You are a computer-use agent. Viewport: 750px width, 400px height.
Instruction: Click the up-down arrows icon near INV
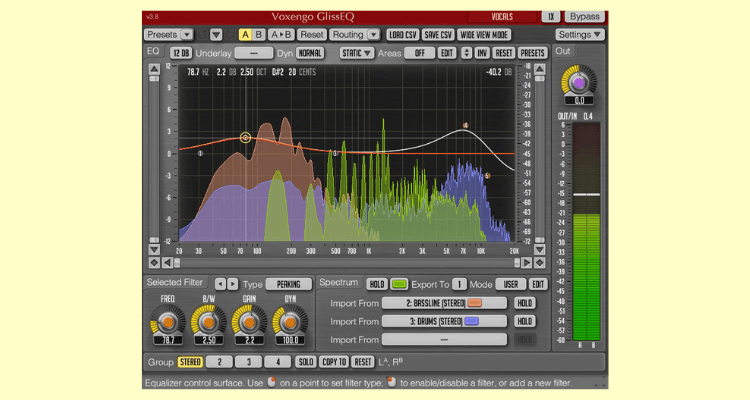click(x=466, y=53)
